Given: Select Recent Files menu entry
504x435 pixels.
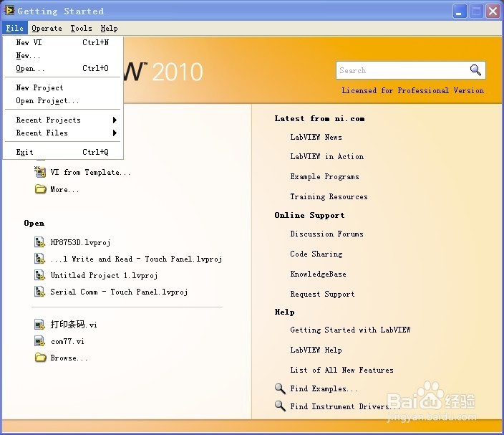Looking at the screenshot, I should [x=63, y=133].
